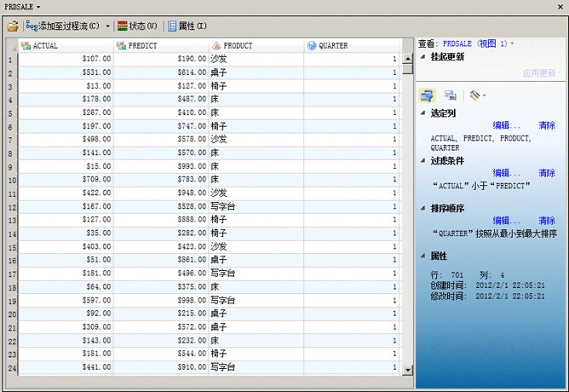Click the PREDICT column currency icon

(121, 46)
